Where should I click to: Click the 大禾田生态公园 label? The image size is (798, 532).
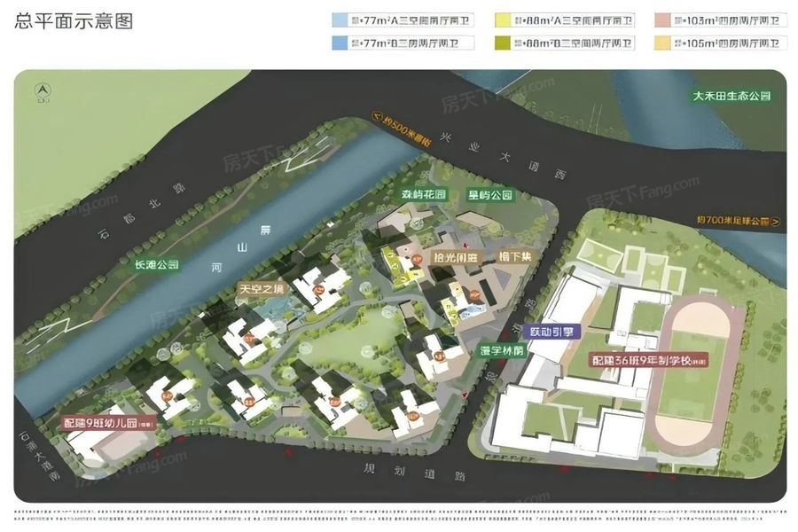pos(731,96)
